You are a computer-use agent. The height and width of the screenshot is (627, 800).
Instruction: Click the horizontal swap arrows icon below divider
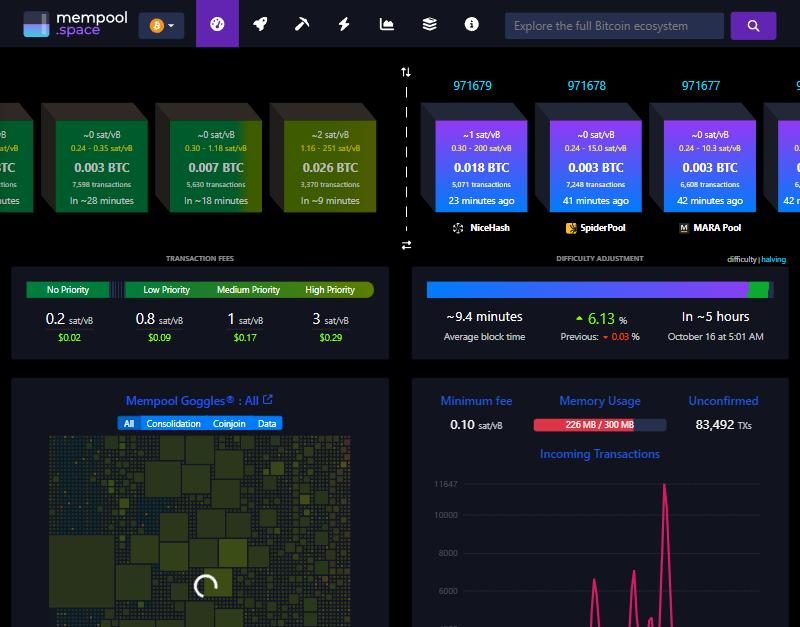click(x=406, y=245)
